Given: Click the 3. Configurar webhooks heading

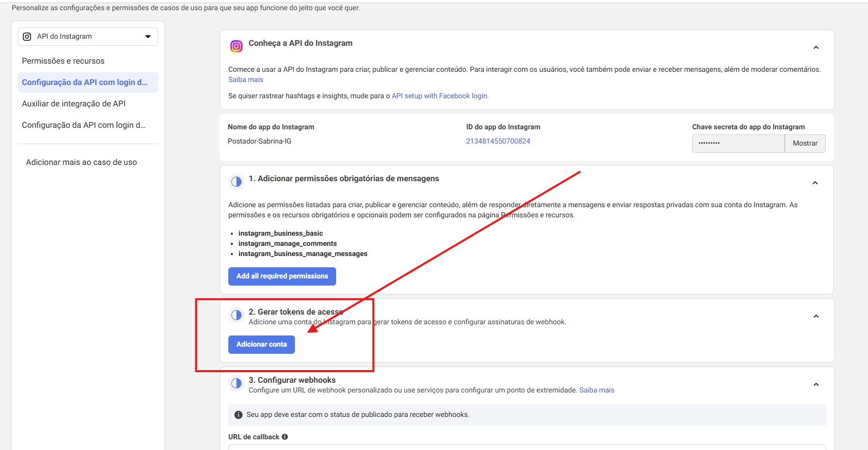Looking at the screenshot, I should [292, 380].
